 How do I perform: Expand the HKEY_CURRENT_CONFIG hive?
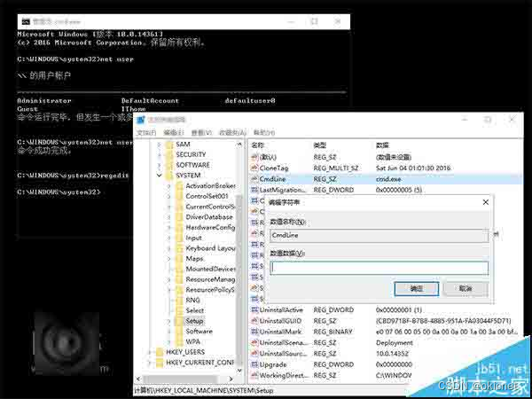tap(149, 363)
